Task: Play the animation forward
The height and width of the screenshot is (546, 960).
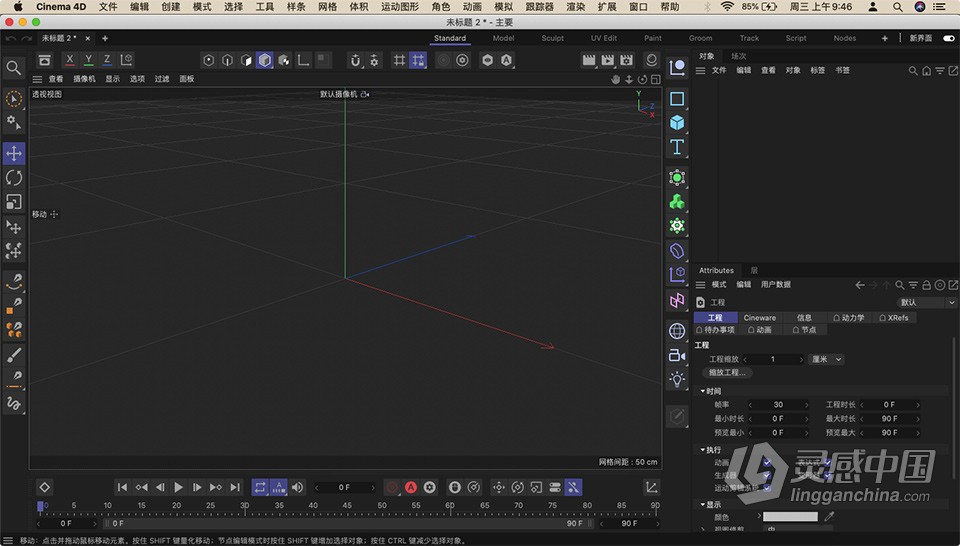Action: tap(178, 487)
